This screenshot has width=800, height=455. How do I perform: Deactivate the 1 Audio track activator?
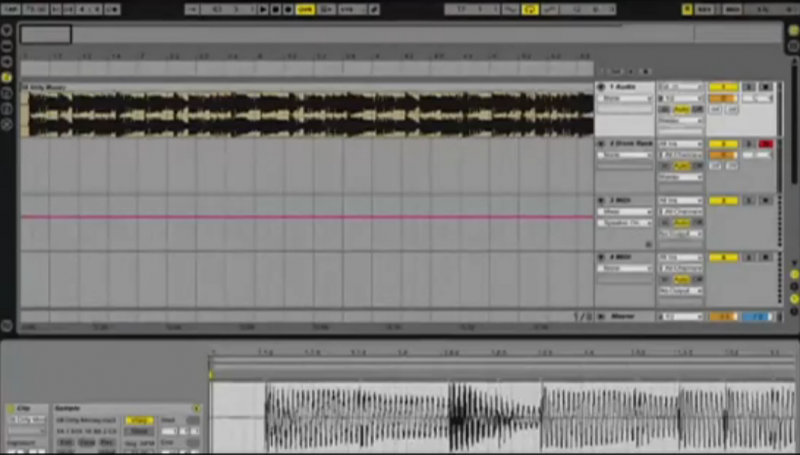723,87
